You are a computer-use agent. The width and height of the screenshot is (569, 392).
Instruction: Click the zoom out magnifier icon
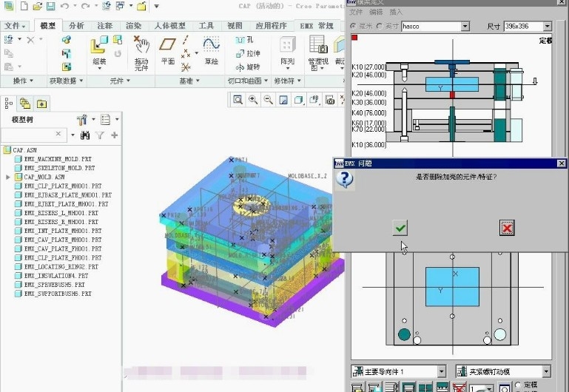pos(268,100)
